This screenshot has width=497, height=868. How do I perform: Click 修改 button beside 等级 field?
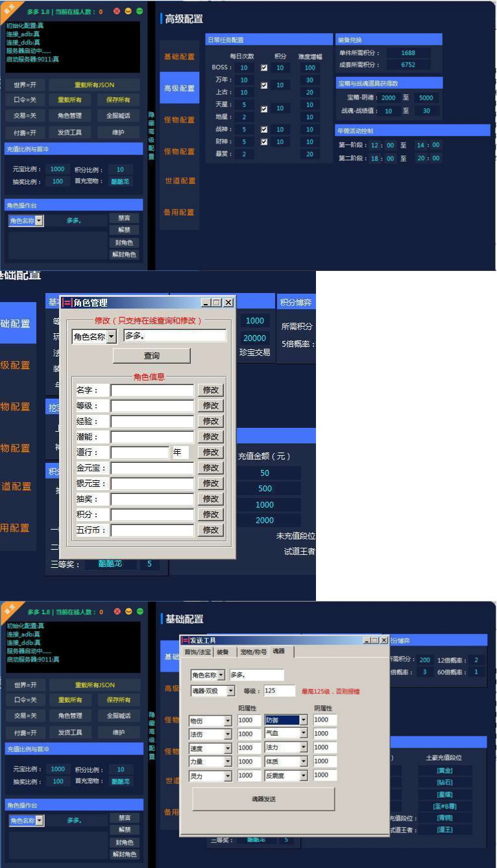[211, 406]
